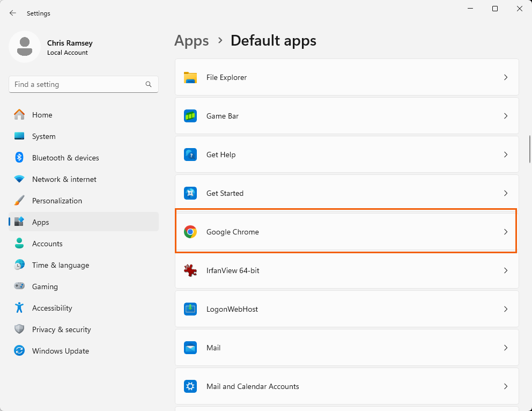Maximize the Settings window
Screen dimensions: 532x411
[x=494, y=9]
